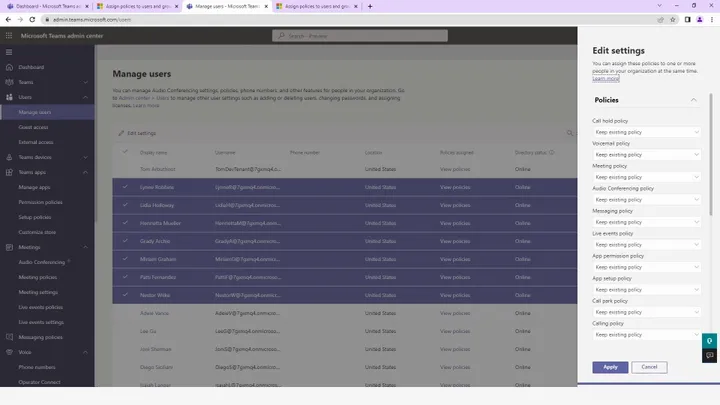
Task: Click the pencil icon beside Edit settings
Action: pyautogui.click(x=121, y=133)
